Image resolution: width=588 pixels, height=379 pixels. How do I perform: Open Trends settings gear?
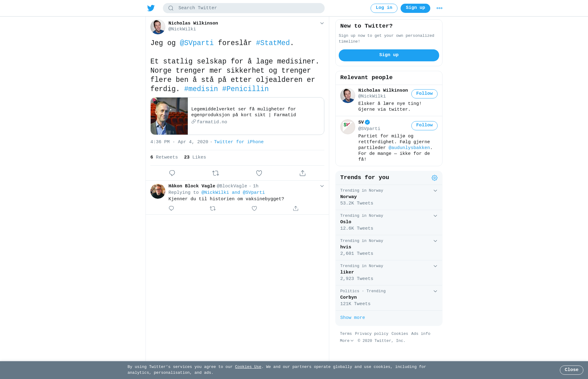pos(435,178)
